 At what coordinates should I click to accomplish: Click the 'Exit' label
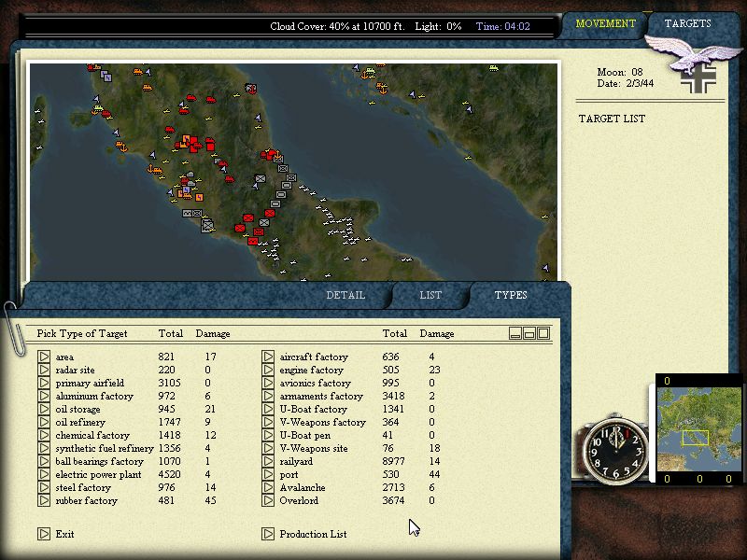[x=64, y=534]
